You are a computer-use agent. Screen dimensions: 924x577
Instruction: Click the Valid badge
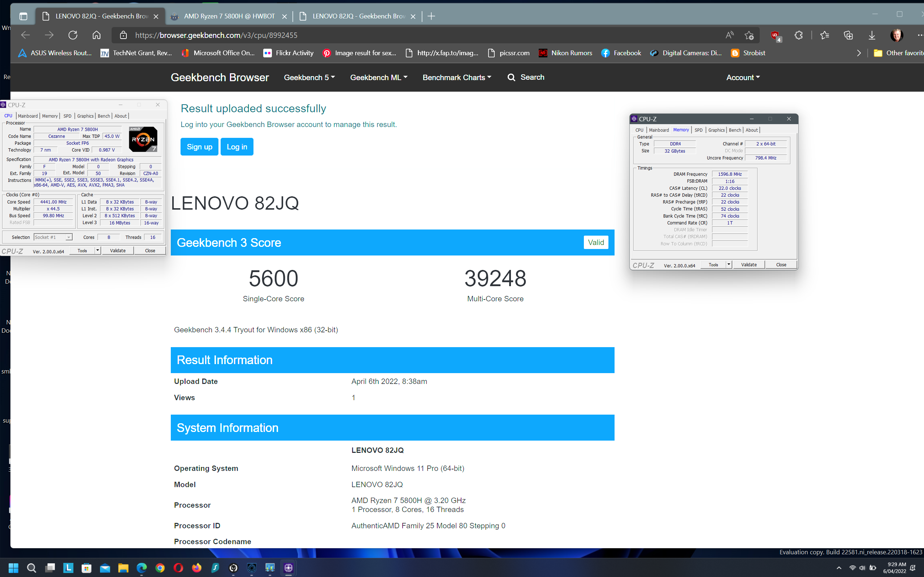tap(596, 242)
